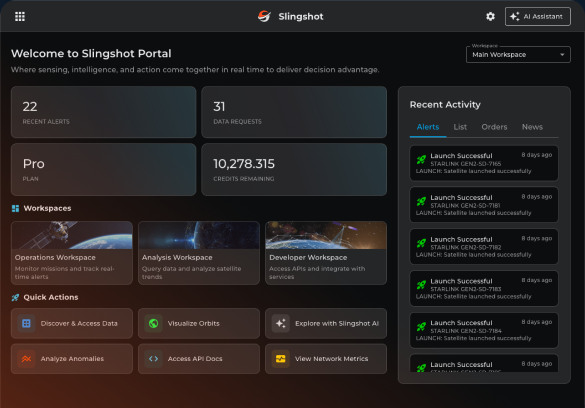Open the app grid launcher menu
Image resolution: width=585 pixels, height=408 pixels.
click(x=20, y=16)
